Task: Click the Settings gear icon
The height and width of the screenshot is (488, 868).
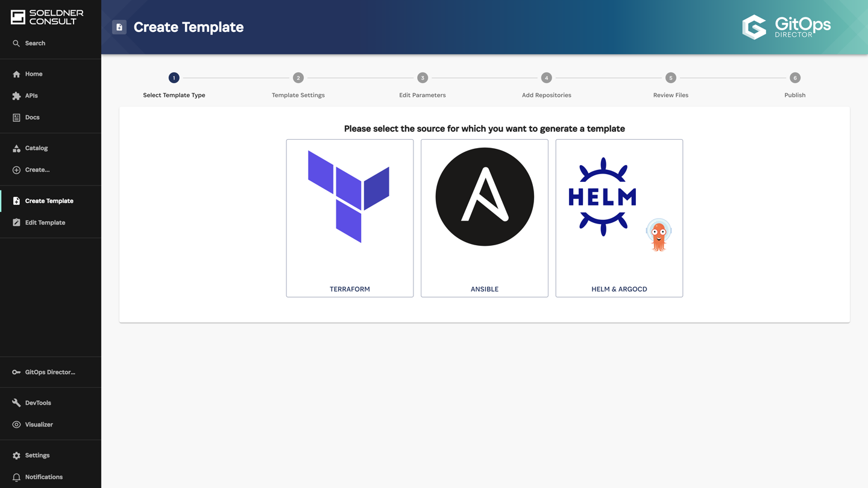Action: (x=16, y=455)
